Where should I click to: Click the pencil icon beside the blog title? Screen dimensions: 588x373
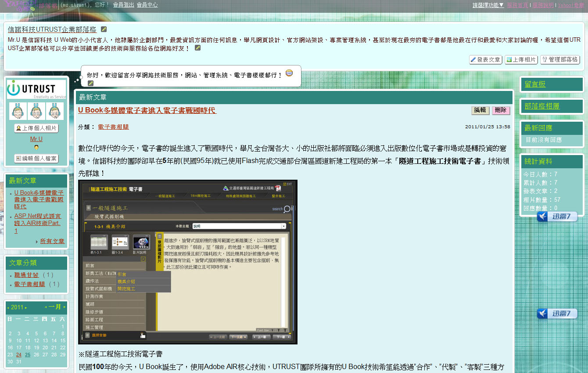(104, 29)
